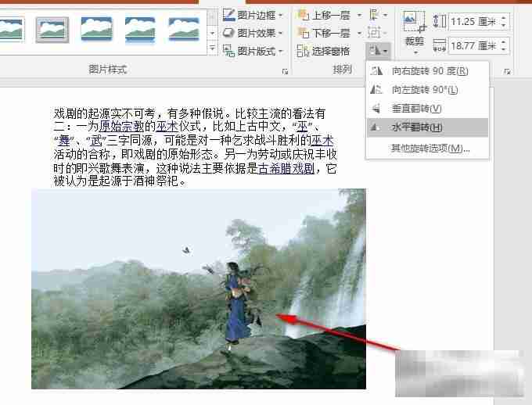The image size is (532, 405).
Task: Follow the 武 hyperlink
Action: click(96, 140)
